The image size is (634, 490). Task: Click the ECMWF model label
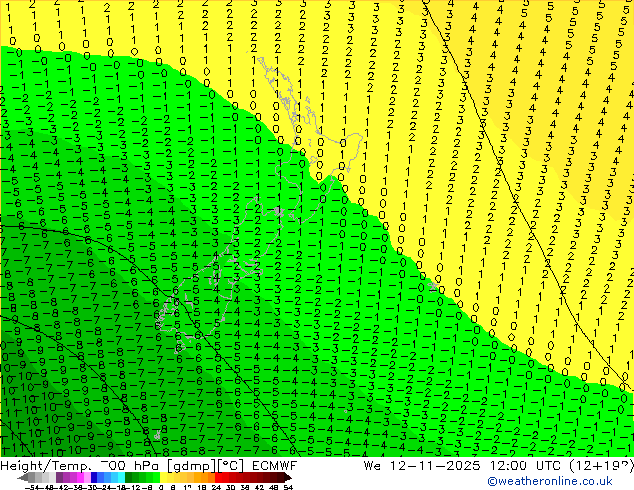click(x=275, y=466)
